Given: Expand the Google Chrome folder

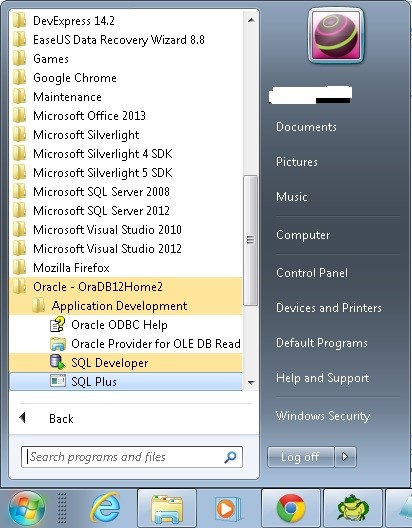Looking at the screenshot, I should point(126,78).
